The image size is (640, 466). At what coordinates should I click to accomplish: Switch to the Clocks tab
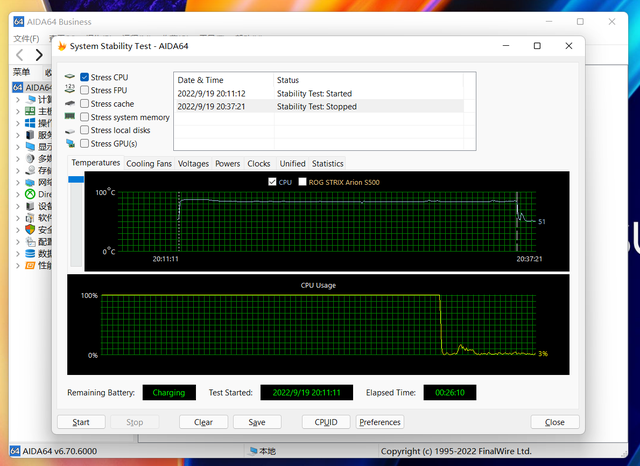(x=259, y=164)
